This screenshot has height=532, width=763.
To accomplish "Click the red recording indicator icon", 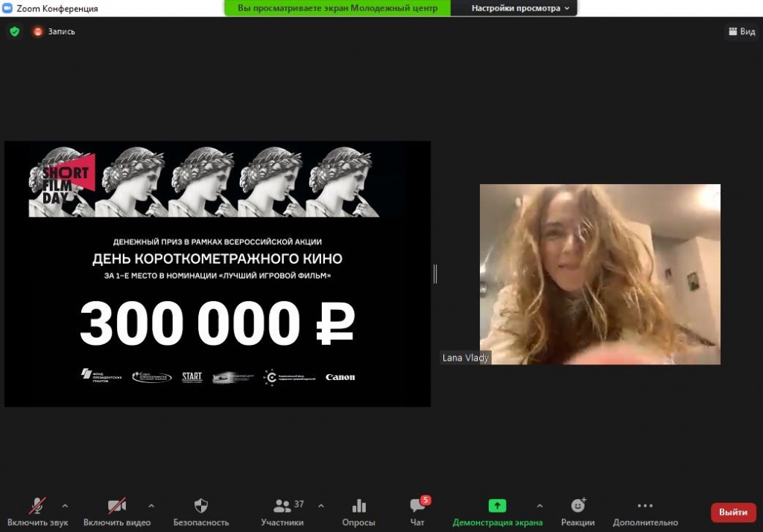I will pyautogui.click(x=38, y=31).
